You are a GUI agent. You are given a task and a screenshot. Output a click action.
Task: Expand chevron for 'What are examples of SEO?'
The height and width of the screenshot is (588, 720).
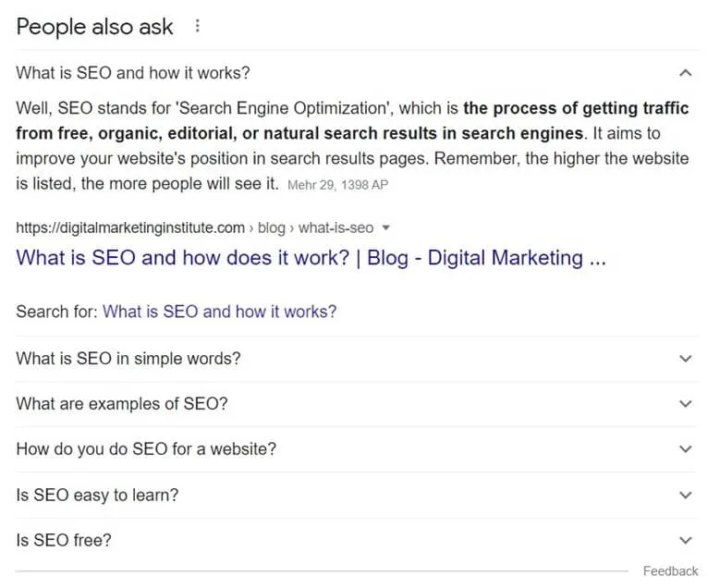[685, 404]
